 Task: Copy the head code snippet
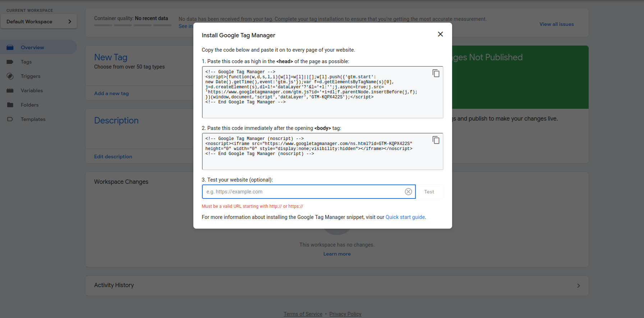tap(436, 73)
